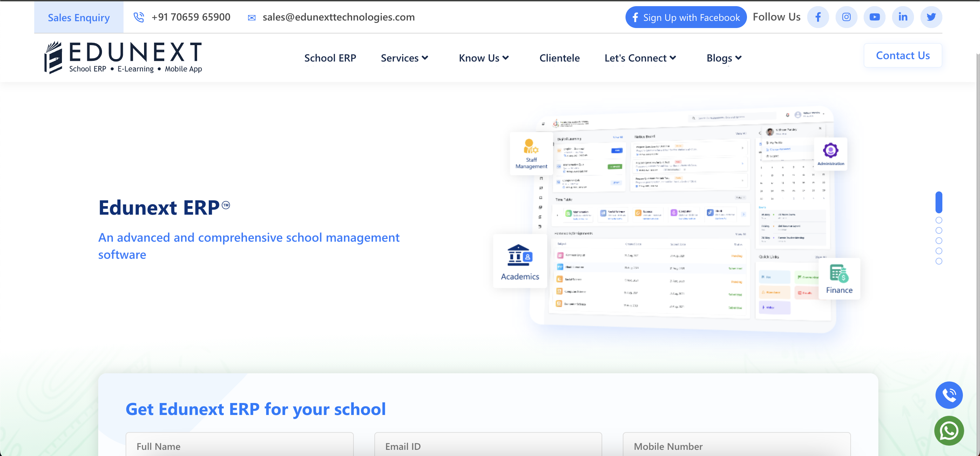
Task: Open the Know Us menu label
Action: (479, 58)
